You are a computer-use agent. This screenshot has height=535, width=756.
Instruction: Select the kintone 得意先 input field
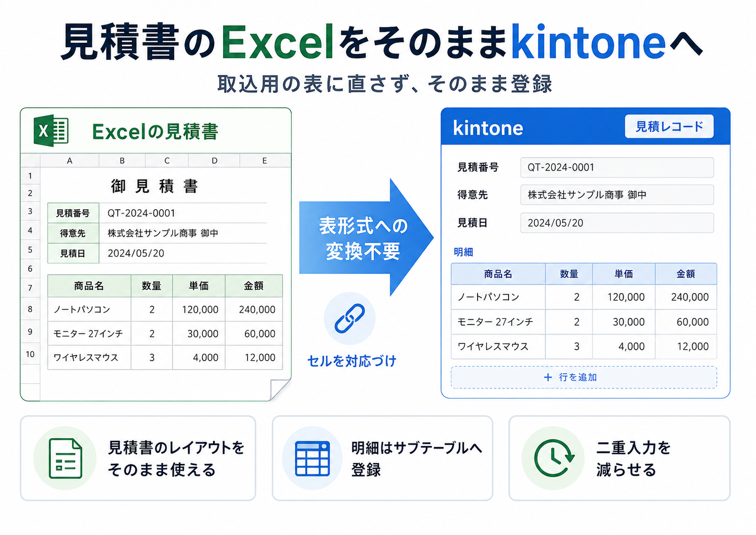pos(617,195)
